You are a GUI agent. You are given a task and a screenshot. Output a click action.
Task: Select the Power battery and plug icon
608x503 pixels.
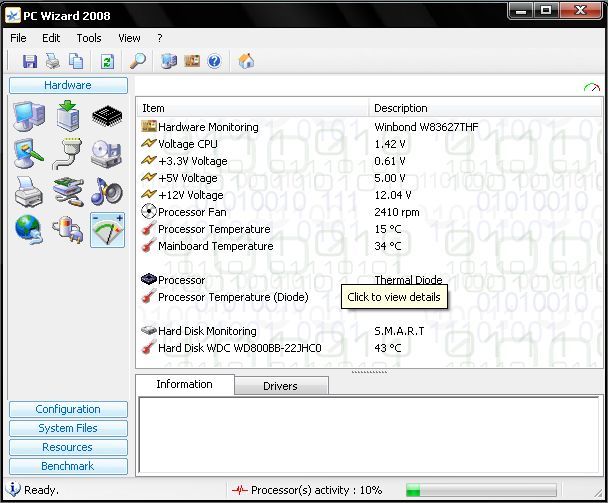[68, 230]
